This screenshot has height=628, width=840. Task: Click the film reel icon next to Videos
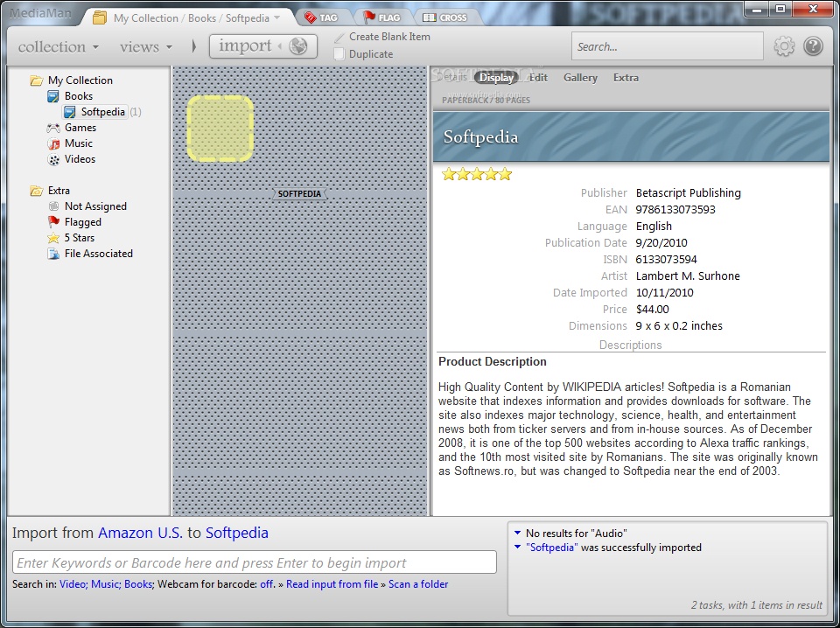click(x=53, y=159)
